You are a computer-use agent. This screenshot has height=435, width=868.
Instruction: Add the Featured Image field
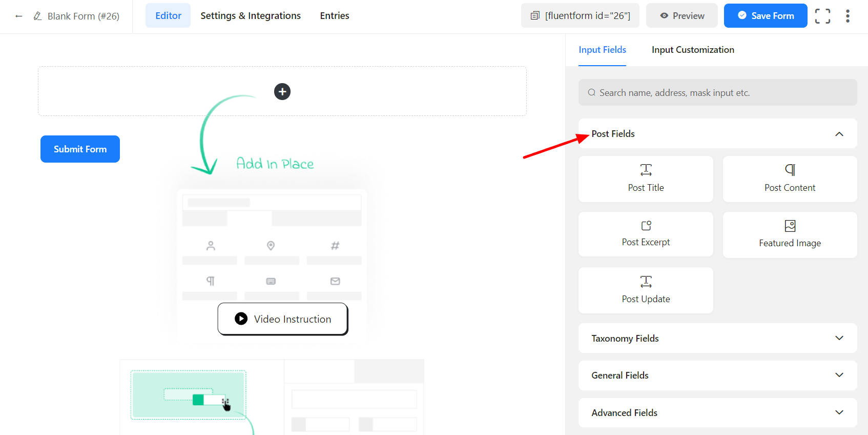pyautogui.click(x=790, y=234)
